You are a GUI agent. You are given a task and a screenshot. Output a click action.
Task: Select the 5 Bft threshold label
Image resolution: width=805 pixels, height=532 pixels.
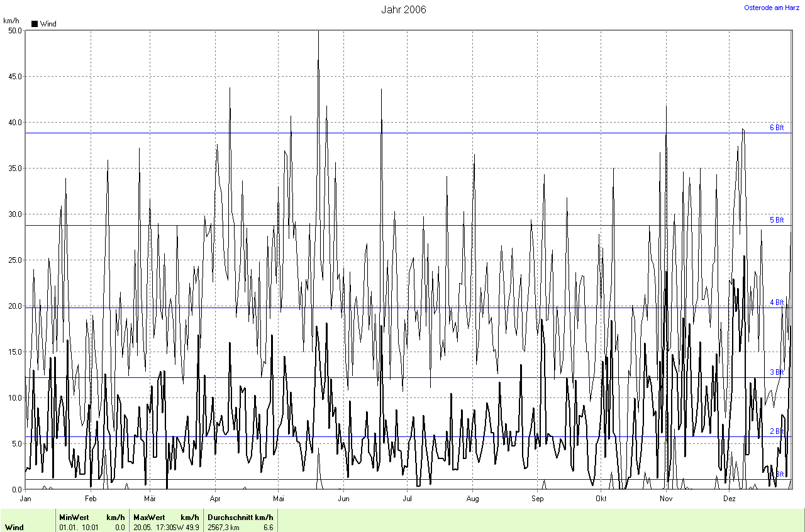pos(777,220)
